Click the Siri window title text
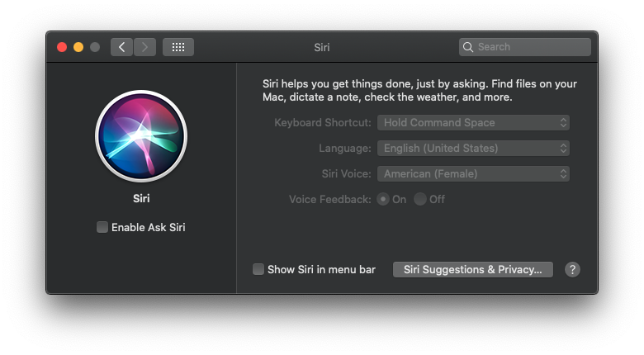 [x=322, y=47]
